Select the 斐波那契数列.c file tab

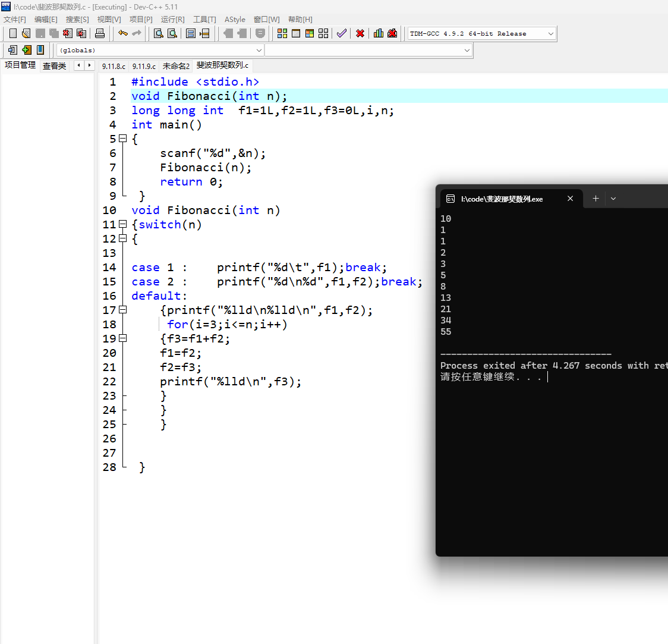coord(222,65)
